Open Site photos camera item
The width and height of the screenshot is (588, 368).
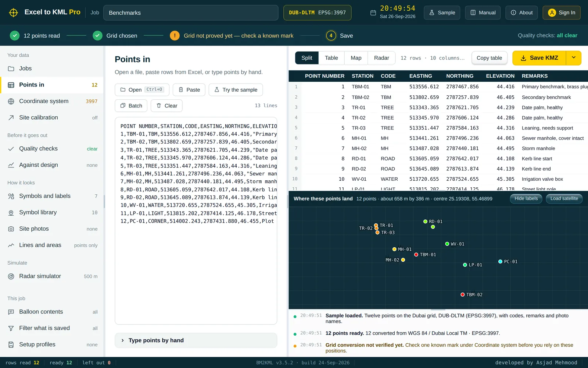tap(51, 229)
